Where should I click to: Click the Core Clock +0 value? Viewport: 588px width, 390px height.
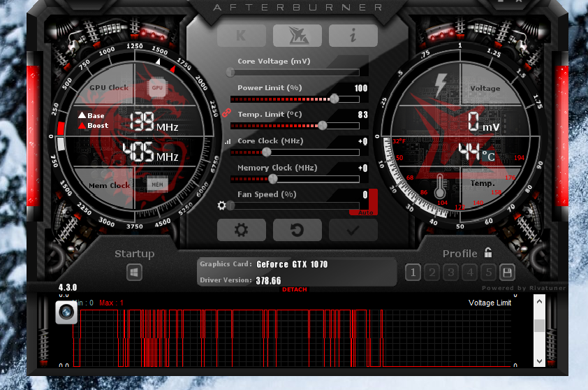point(362,141)
